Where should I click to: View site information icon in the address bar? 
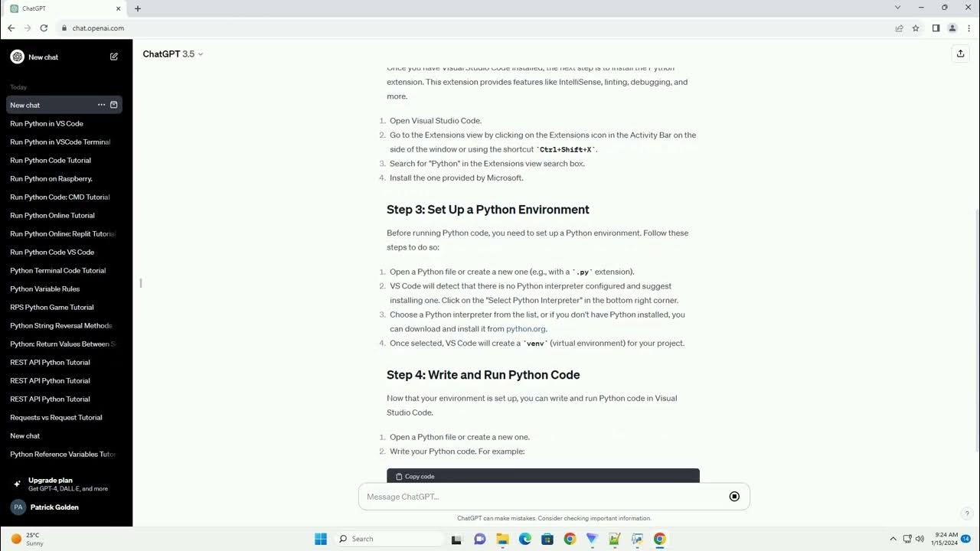click(x=64, y=28)
